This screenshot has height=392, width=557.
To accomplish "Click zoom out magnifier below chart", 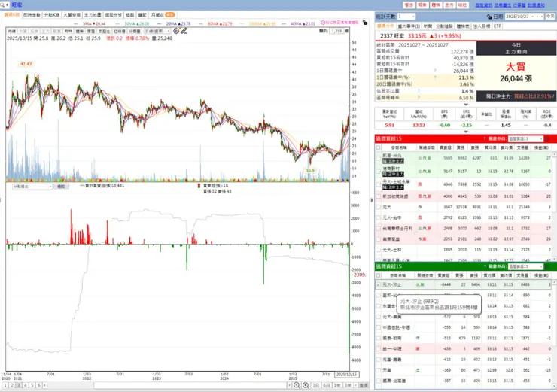I will point(297,385).
